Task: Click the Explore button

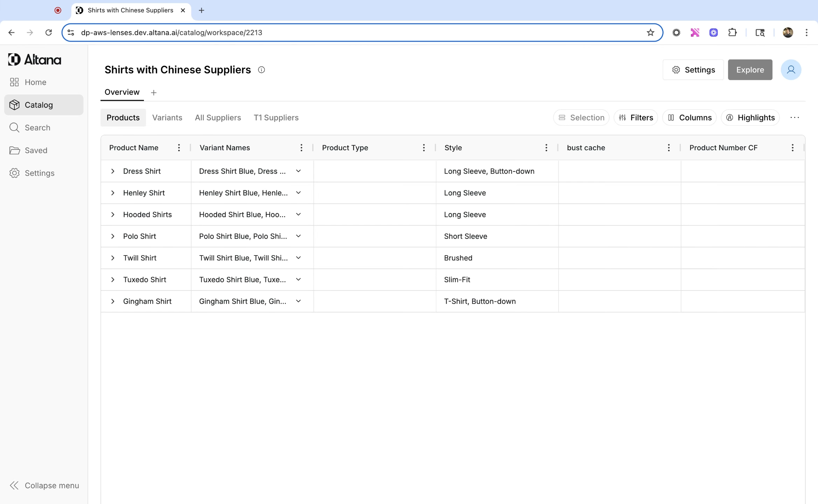Action: [x=750, y=70]
